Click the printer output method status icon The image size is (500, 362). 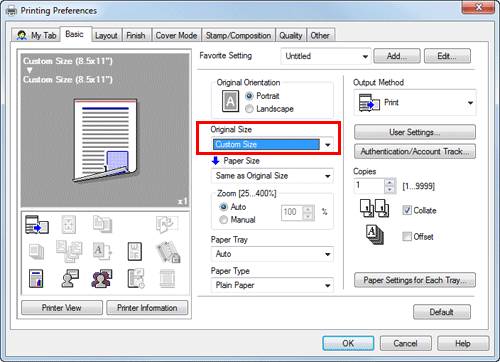[37, 224]
